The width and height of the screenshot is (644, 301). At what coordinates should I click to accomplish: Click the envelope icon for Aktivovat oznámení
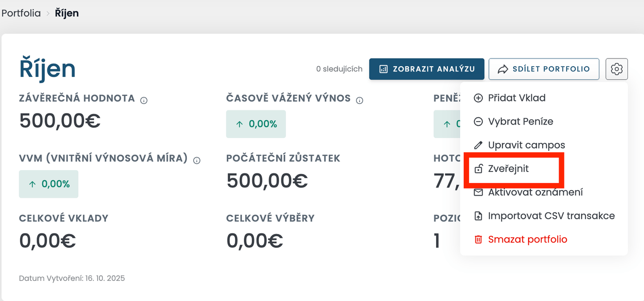[x=478, y=192]
